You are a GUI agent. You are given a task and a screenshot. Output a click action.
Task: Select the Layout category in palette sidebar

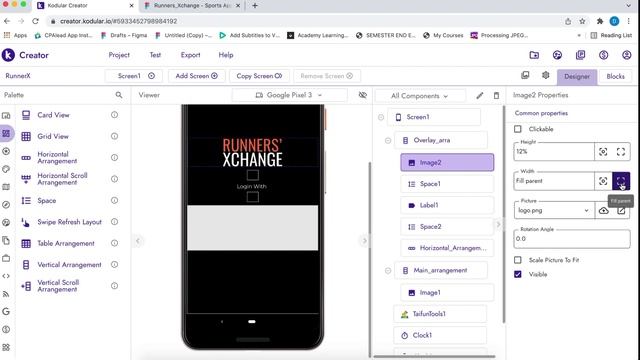tap(6, 133)
